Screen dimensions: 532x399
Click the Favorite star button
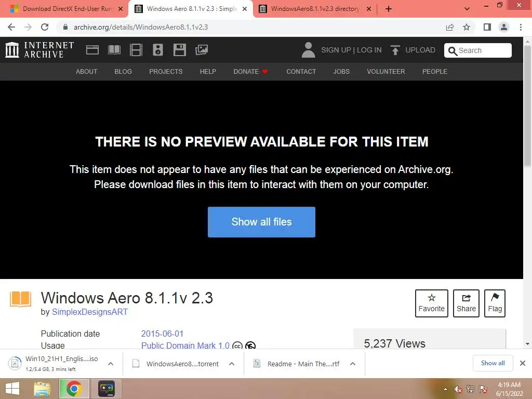(432, 303)
